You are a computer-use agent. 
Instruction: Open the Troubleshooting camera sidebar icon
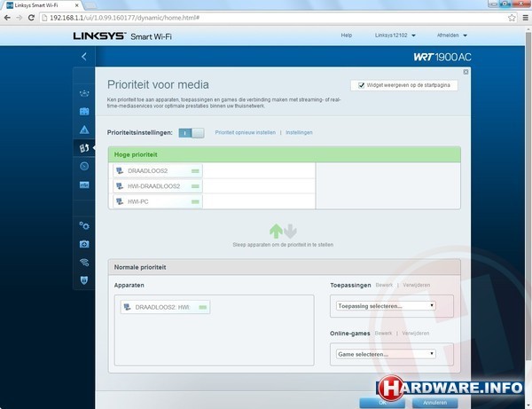pos(84,243)
